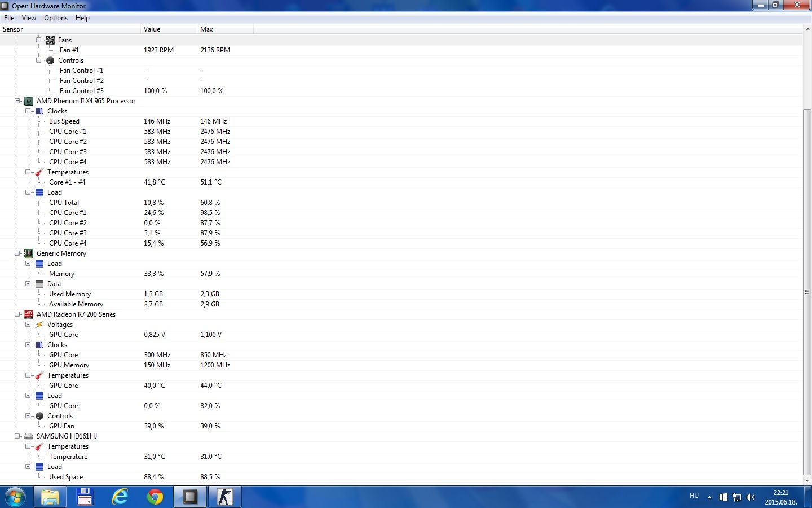Collapse the Data group under Generic Memory

[28, 284]
